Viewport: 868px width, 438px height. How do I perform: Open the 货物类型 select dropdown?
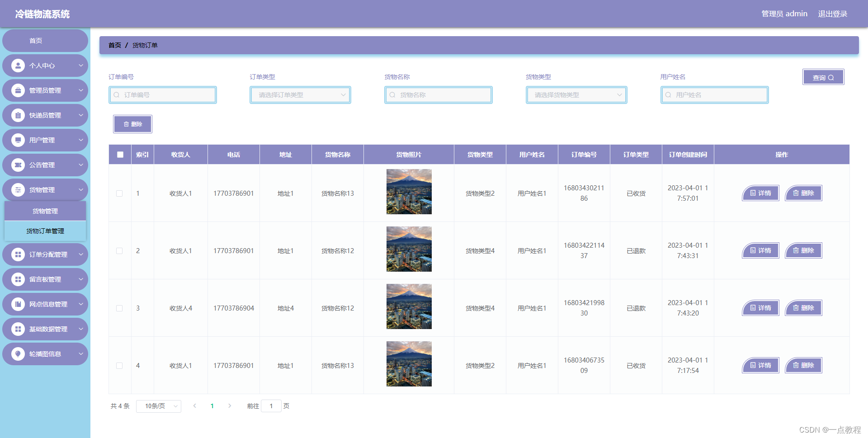click(x=576, y=95)
